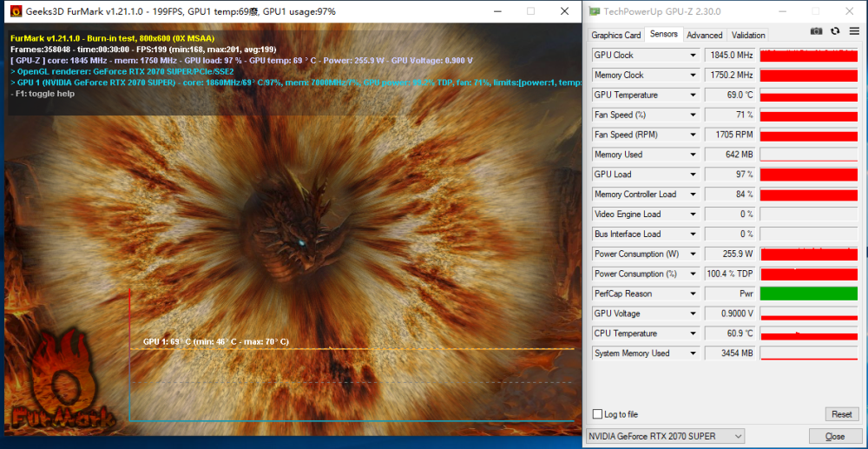Open the GPU Voltage sensor dropdown
This screenshot has height=449, width=868.
pyautogui.click(x=693, y=314)
